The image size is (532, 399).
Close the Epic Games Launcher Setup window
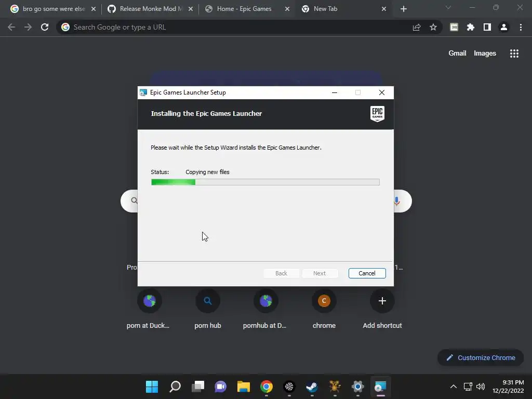coord(382,92)
